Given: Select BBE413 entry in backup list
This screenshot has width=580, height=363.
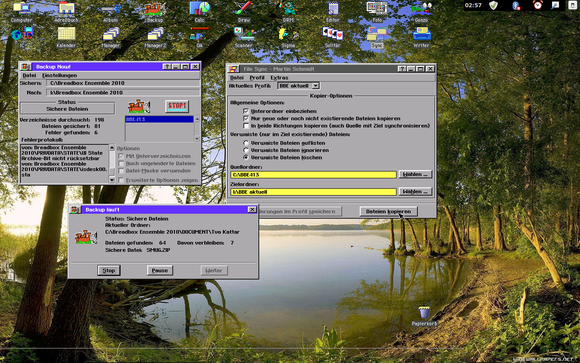Looking at the screenshot, I should pyautogui.click(x=159, y=120).
